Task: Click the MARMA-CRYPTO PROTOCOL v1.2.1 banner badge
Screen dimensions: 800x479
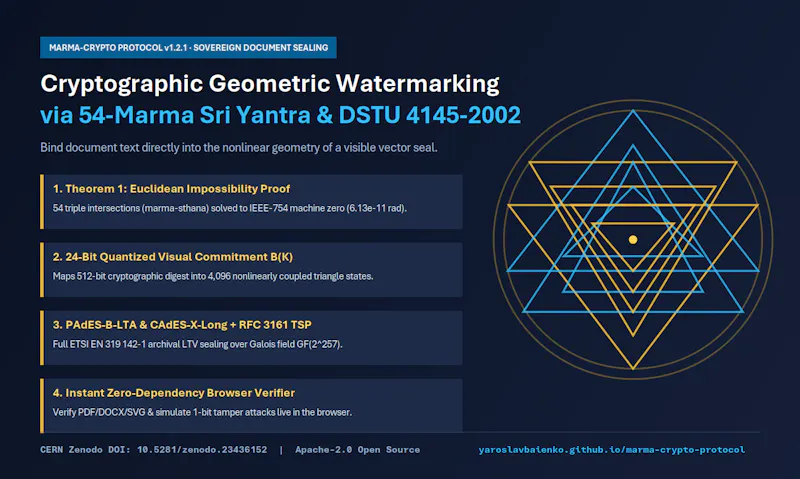Action: [x=188, y=47]
